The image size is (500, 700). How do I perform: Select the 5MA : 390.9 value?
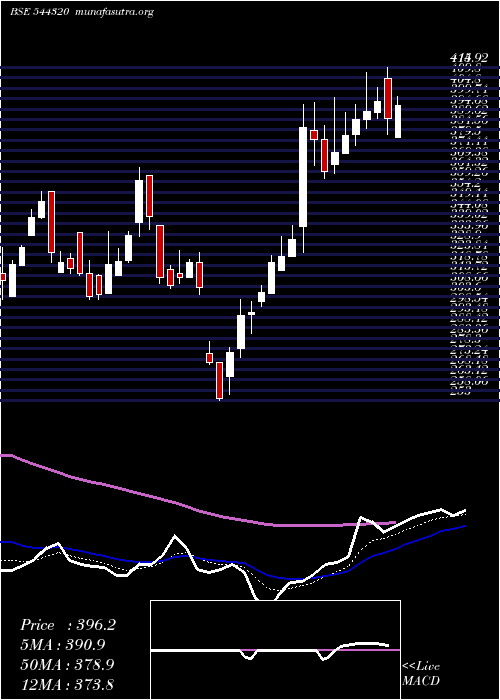point(65,645)
